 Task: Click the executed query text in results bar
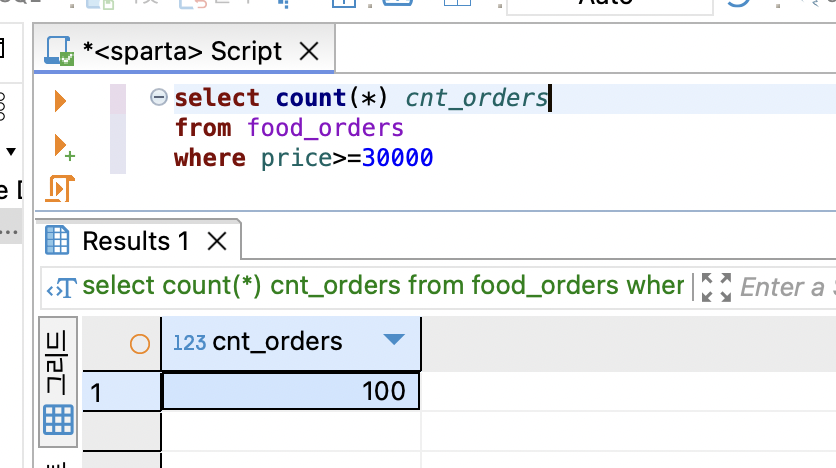pos(383,286)
